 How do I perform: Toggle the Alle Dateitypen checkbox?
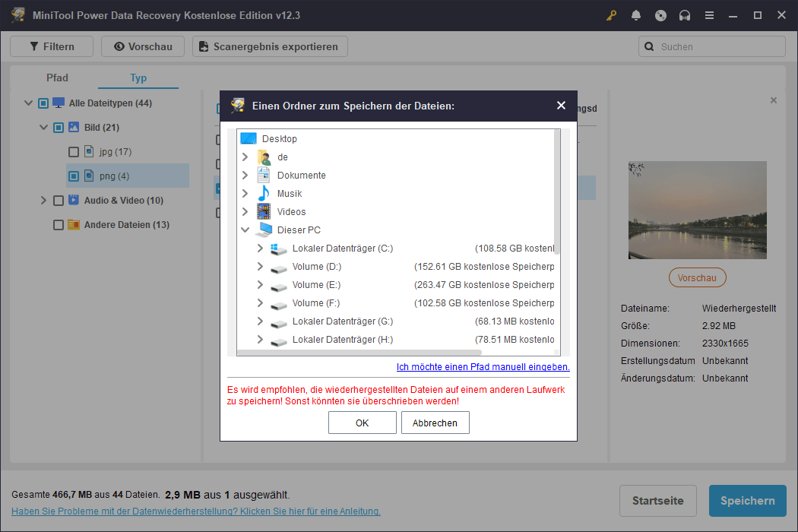(43, 103)
